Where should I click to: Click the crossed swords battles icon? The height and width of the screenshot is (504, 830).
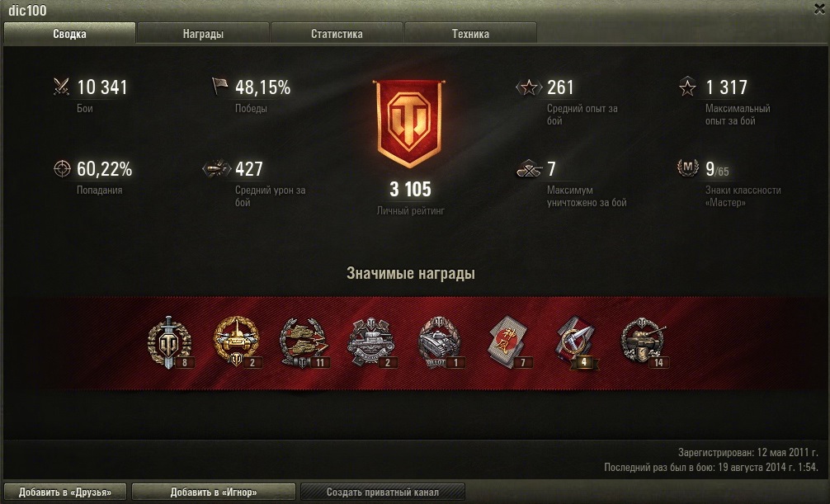[61, 87]
